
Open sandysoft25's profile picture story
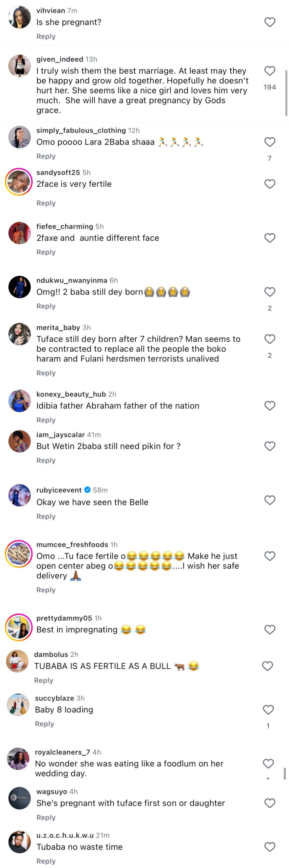(19, 182)
